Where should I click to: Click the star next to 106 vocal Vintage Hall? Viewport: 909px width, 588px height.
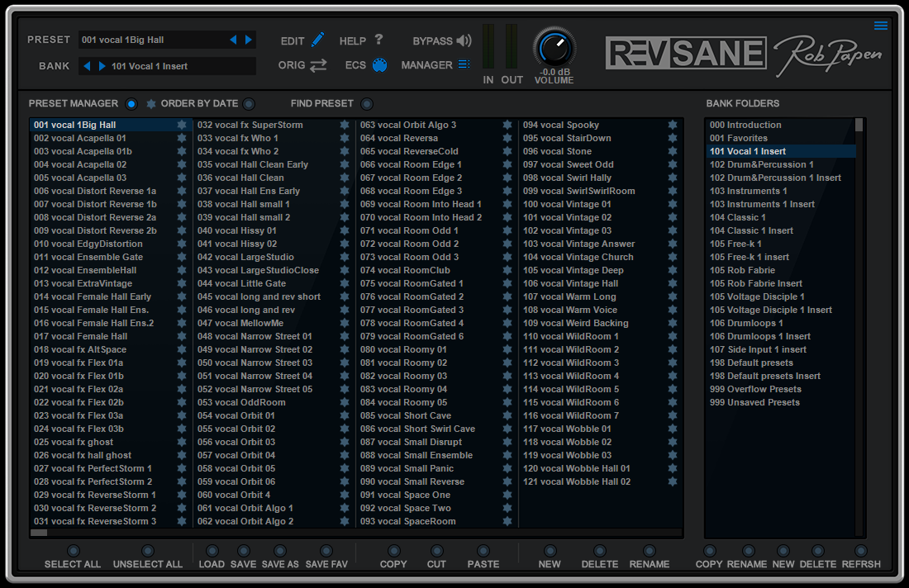point(673,283)
